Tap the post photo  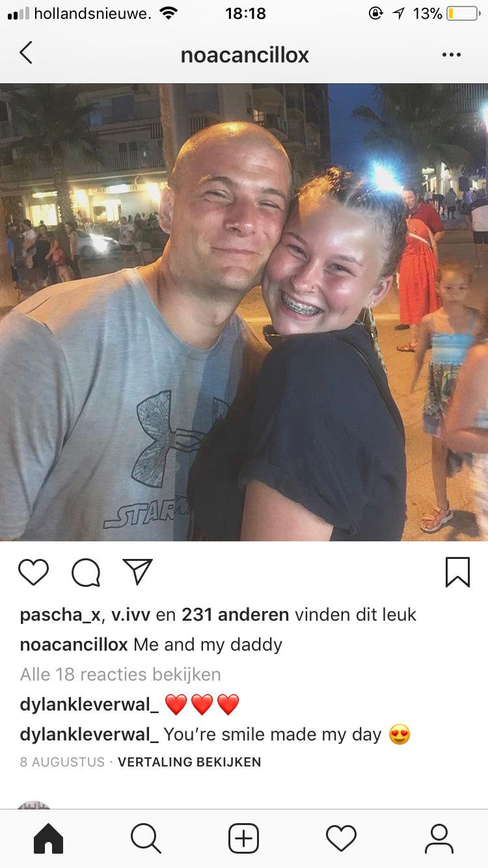244,312
